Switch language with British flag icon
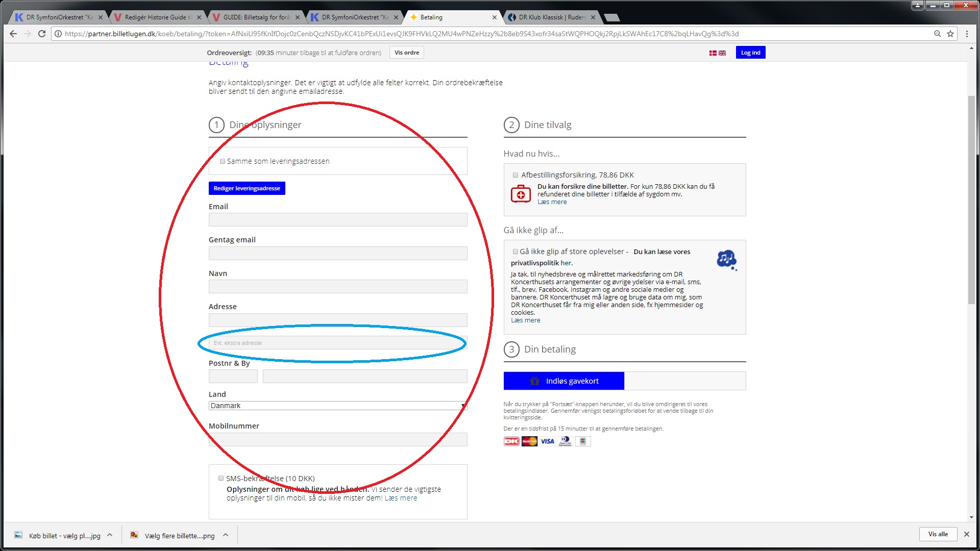 click(722, 53)
